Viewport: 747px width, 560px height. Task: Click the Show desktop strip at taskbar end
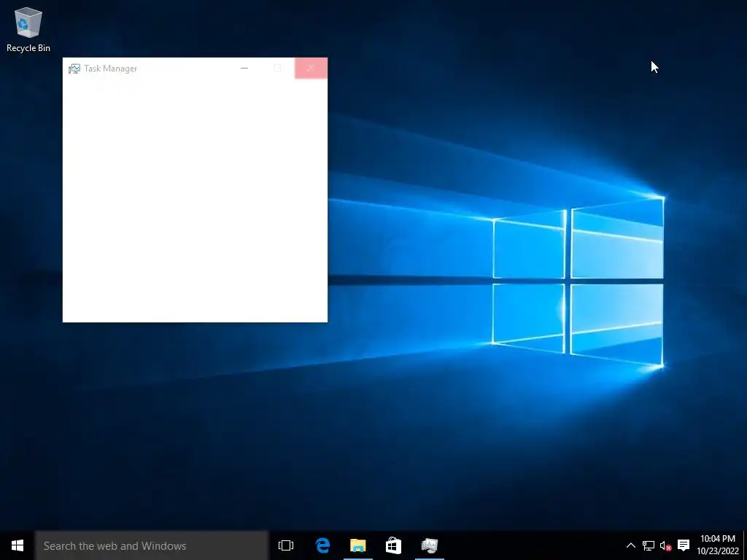coord(745,545)
